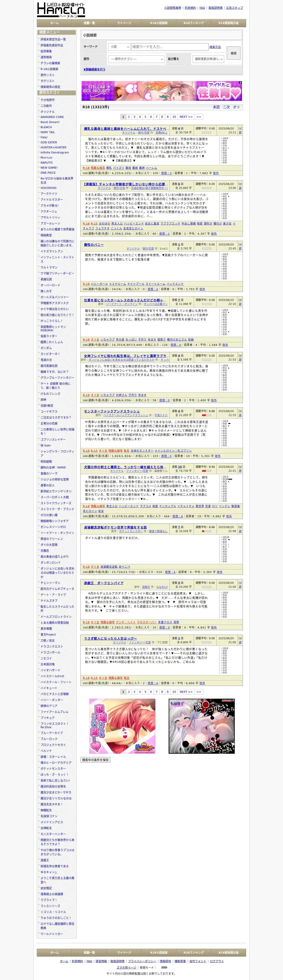
Task: Select 評価未算定作品一覧 in search menu
Action: click(53, 39)
